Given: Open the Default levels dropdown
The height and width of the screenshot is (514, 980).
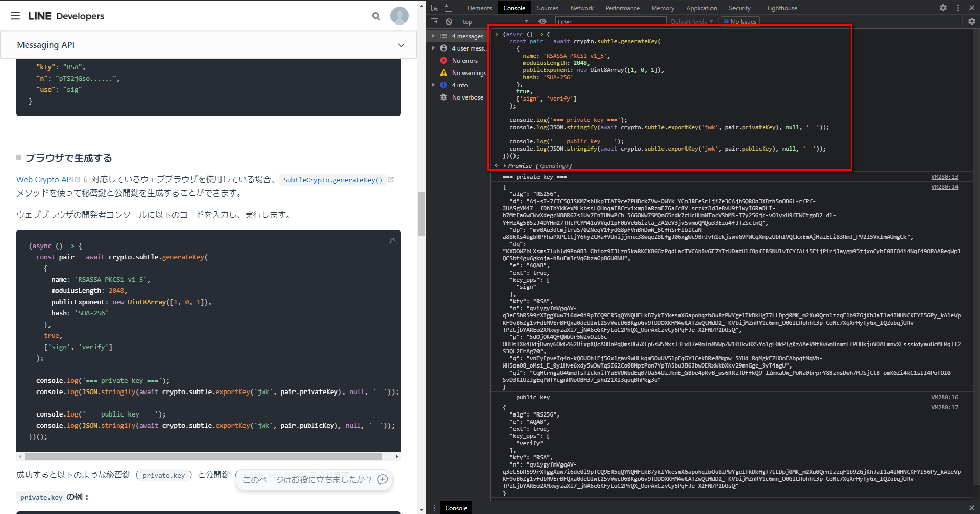Looking at the screenshot, I should click(692, 21).
